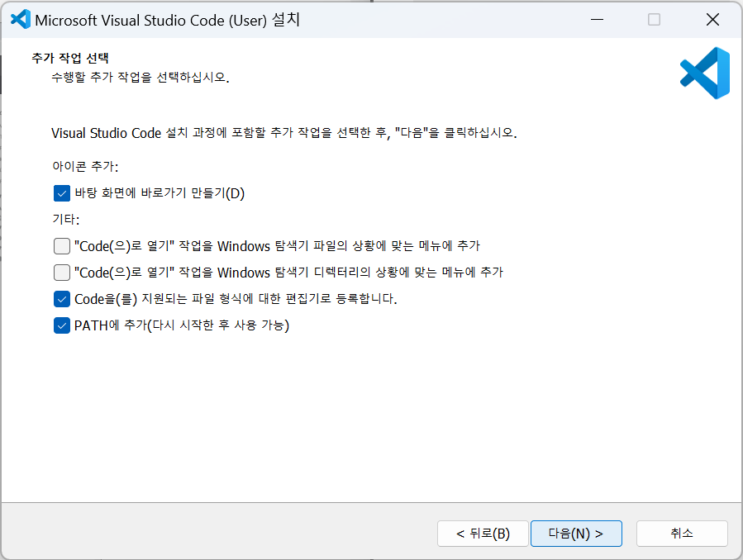Click the '아이콘 추가:' group label
This screenshot has height=560, width=743.
tap(85, 166)
